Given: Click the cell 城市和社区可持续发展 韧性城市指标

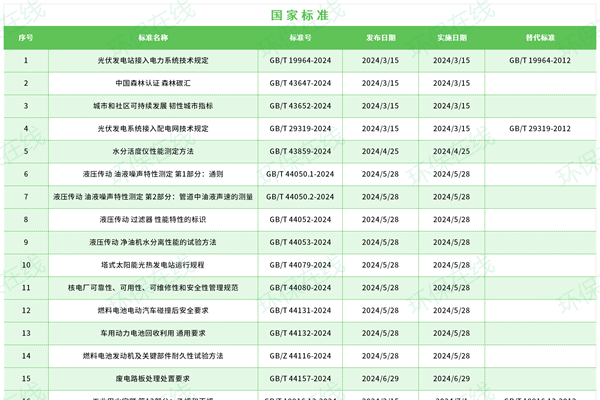Looking at the screenshot, I should (153, 105).
